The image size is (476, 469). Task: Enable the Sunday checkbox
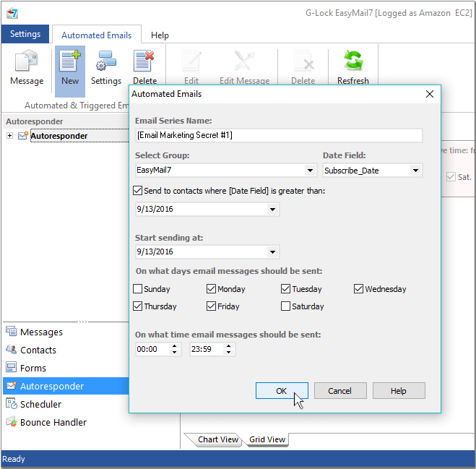coord(137,289)
